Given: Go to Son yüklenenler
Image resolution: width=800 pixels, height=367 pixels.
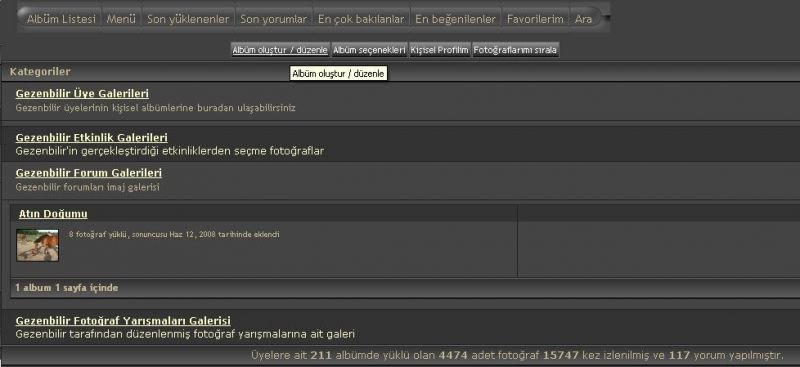Looking at the screenshot, I should click(x=188, y=19).
